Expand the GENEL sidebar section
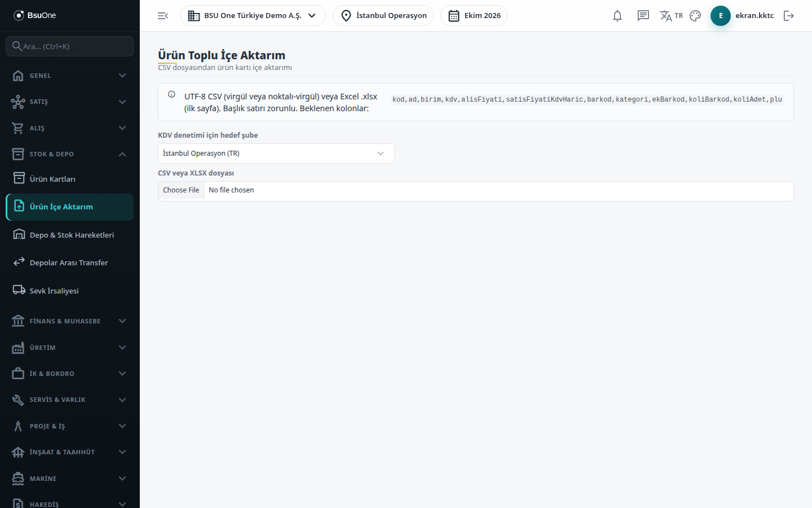Viewport: 812px width, 508px height. [69, 76]
